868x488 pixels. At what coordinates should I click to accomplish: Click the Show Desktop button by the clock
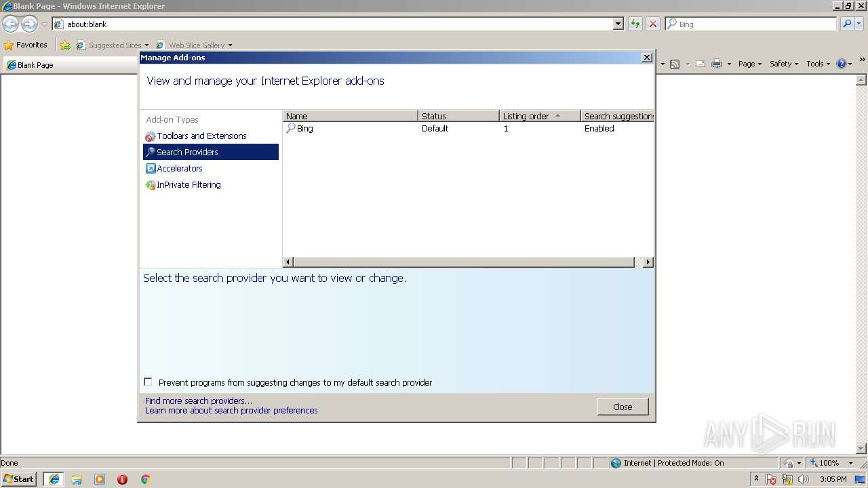[860, 479]
